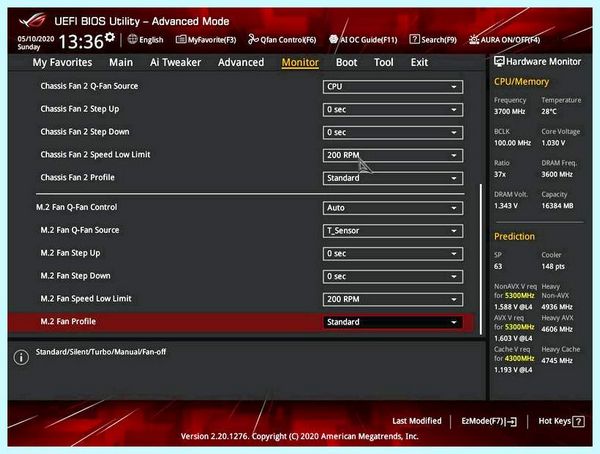Click the 148 pts cooler score
Image resolution: width=600 pixels, height=454 pixels.
click(x=553, y=266)
